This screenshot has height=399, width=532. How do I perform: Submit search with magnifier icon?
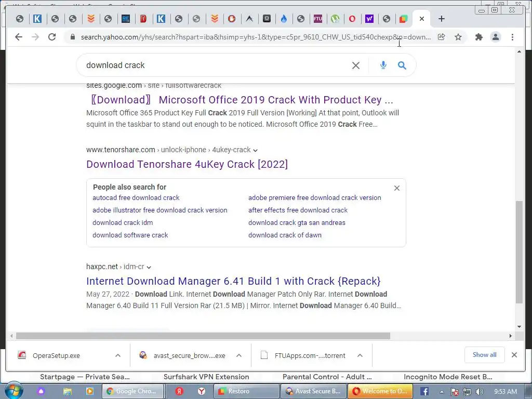[402, 65]
